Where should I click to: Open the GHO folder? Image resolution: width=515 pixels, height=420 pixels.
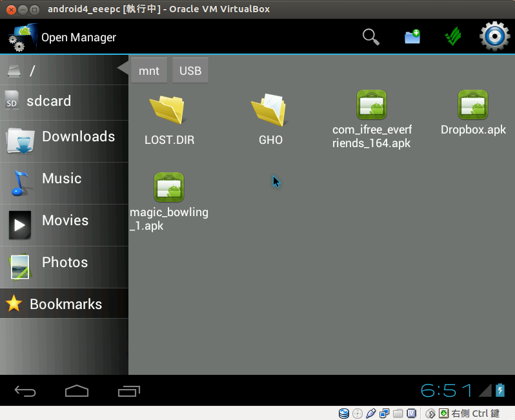click(x=270, y=110)
